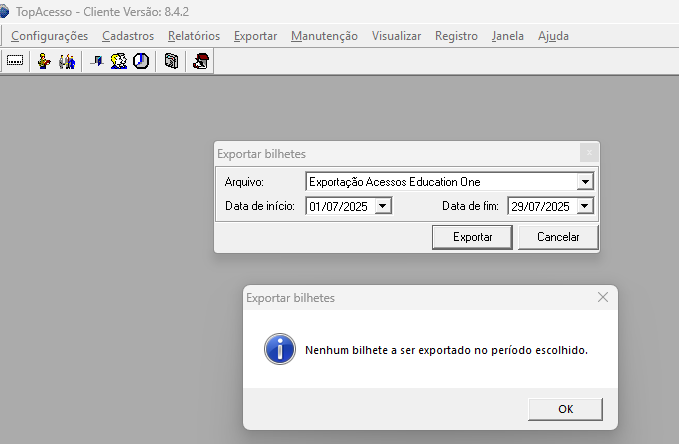This screenshot has width=679, height=444.
Task: Click the clock schedule toolbar icon
Action: (x=141, y=61)
